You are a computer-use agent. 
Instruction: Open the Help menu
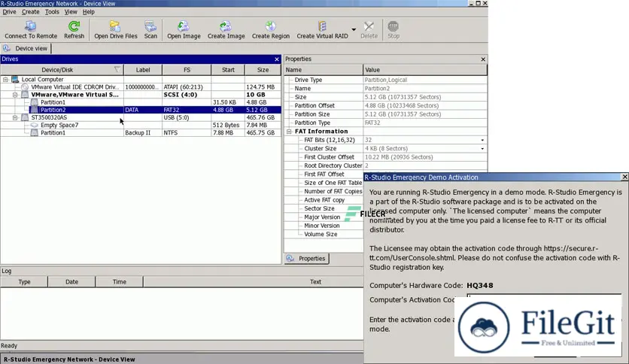point(88,12)
